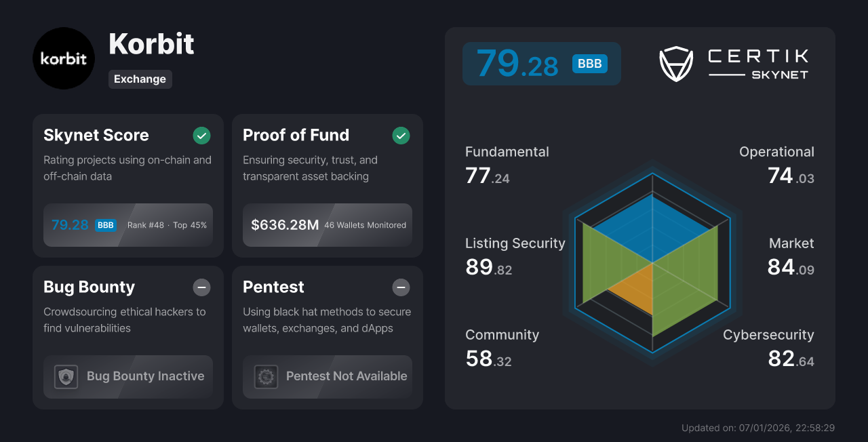Viewport: 868px width, 442px height.
Task: Click the green checkmark on Skynet Score
Action: [x=201, y=136]
